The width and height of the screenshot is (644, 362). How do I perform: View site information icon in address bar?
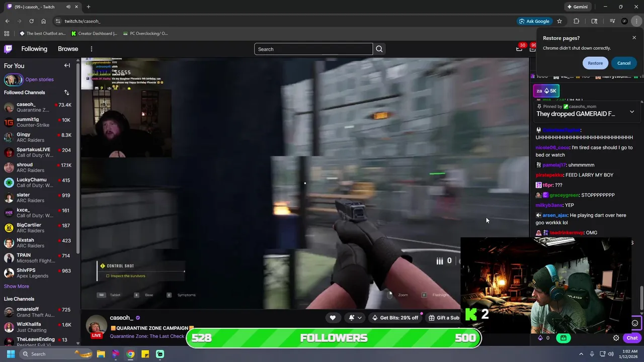pyautogui.click(x=58, y=21)
